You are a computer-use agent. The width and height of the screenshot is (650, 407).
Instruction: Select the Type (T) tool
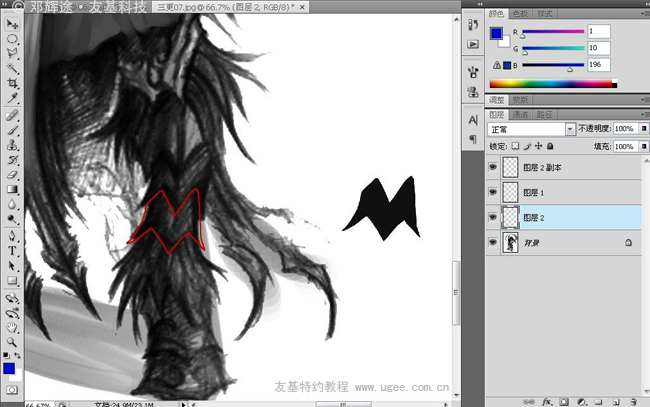(x=13, y=251)
